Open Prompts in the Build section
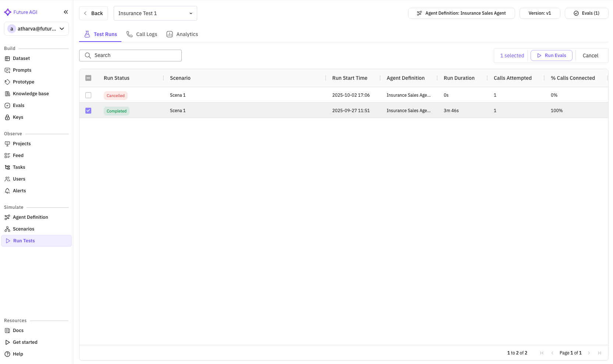The width and height of the screenshot is (613, 364). (36, 70)
